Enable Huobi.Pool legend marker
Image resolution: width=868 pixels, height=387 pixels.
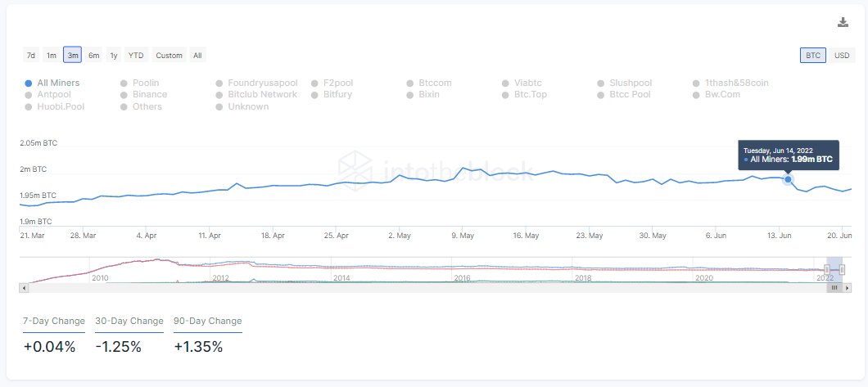point(29,106)
